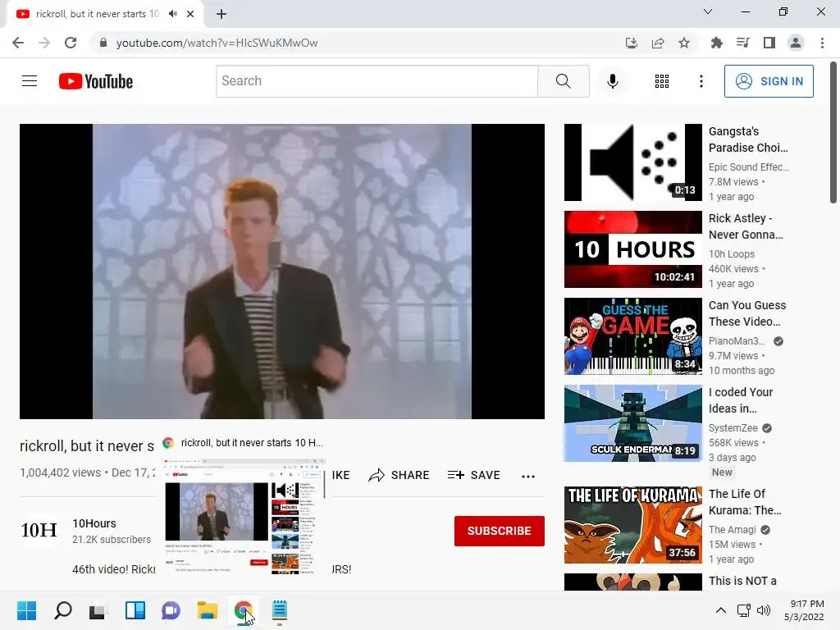Viewport: 840px width, 630px height.
Task: Select the rickroll YouTube tab
Action: coord(98,14)
